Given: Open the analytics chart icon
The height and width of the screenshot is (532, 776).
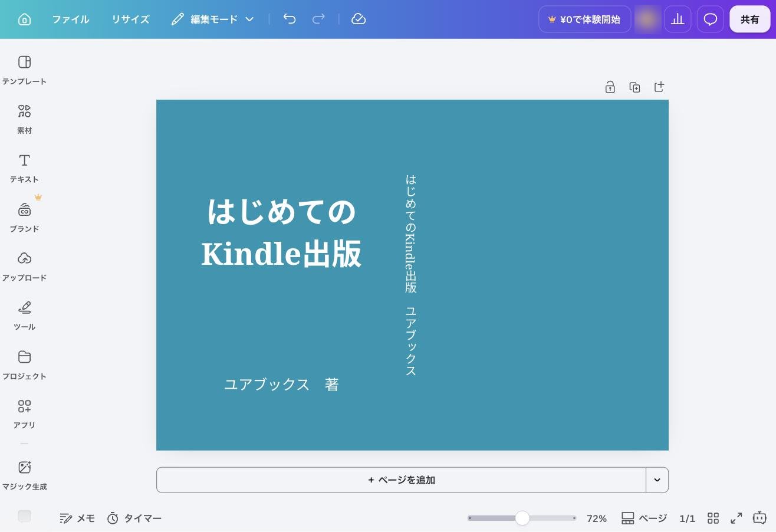Looking at the screenshot, I should click(x=678, y=19).
